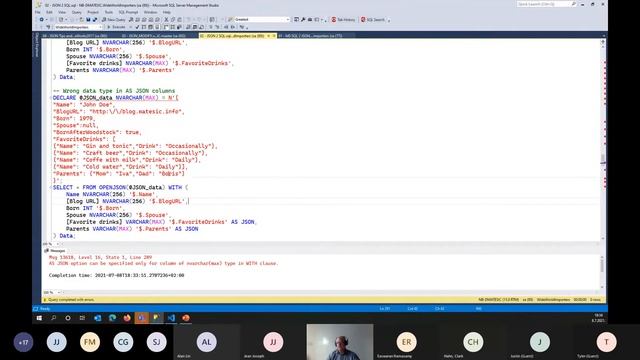Click the Save All icon
This screenshot has height=360, width=640.
[x=95, y=20]
